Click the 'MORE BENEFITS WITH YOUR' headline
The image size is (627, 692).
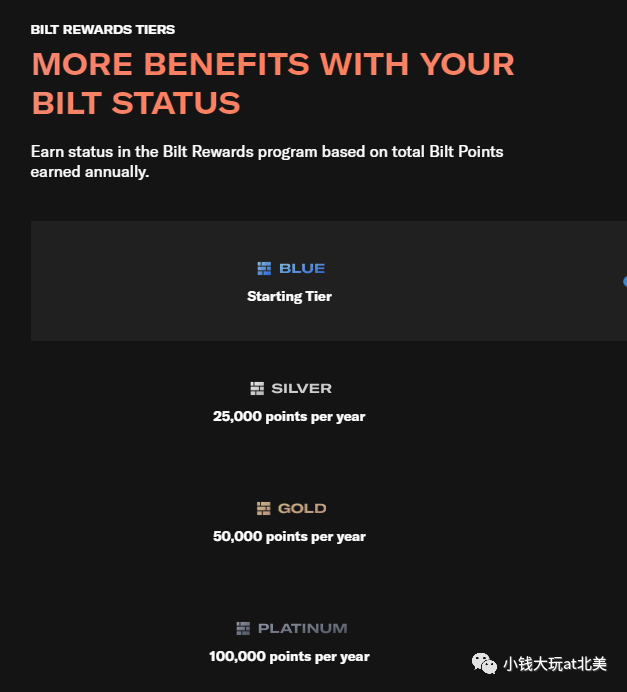(x=273, y=64)
